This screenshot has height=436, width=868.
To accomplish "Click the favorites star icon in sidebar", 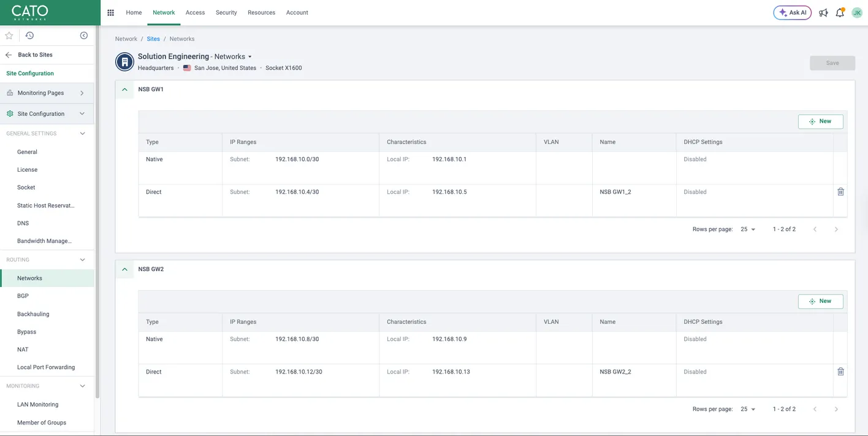I will click(9, 36).
